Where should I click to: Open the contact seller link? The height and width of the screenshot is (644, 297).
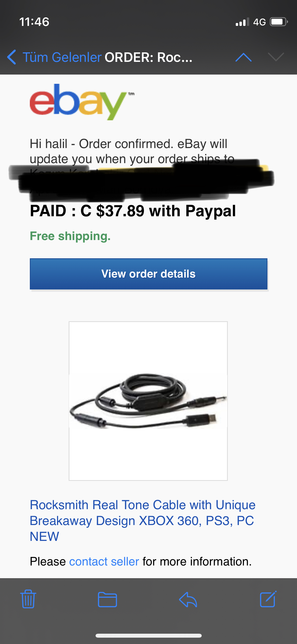(x=104, y=561)
